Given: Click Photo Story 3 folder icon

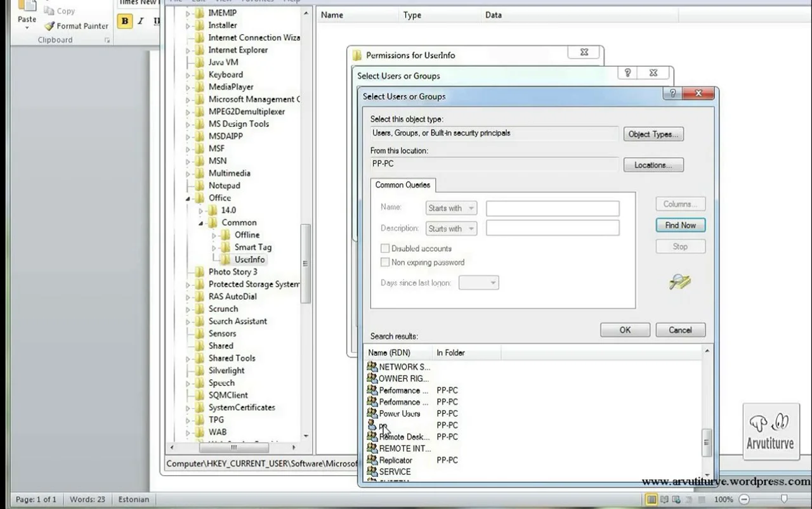Looking at the screenshot, I should tap(200, 272).
